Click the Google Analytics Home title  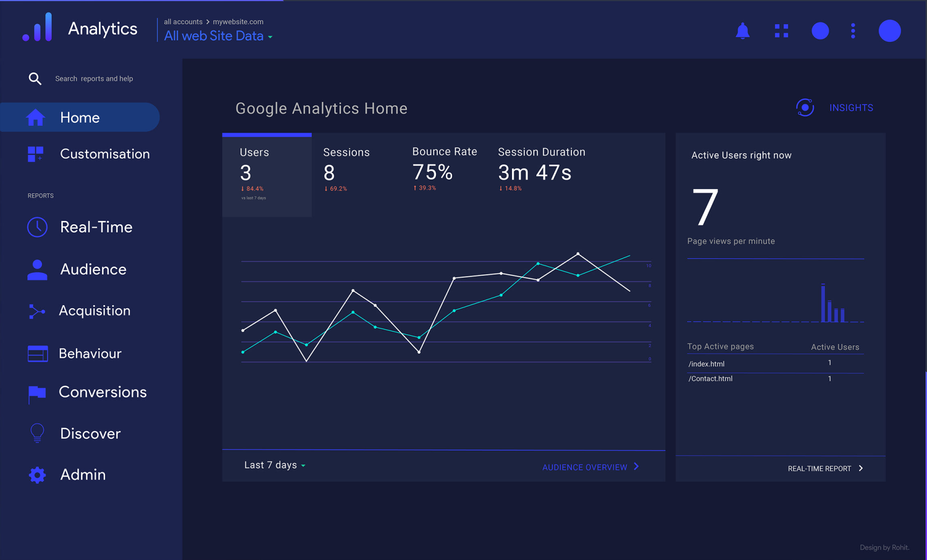click(321, 108)
